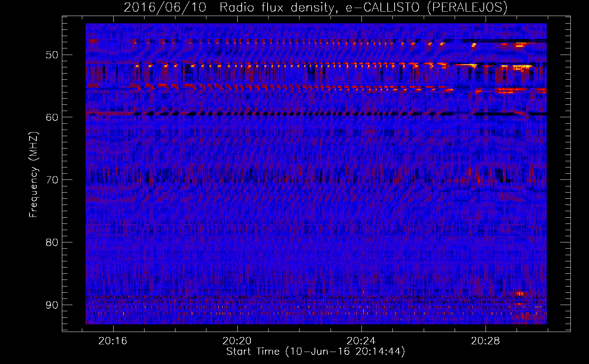Click the 'Start Time (10-Jun-16 20:14:44)' label
Viewport: 589px width, 364px height.
[316, 352]
